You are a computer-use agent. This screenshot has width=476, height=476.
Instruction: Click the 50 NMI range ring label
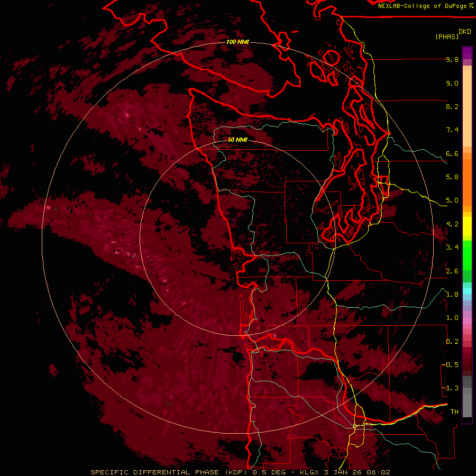(x=237, y=140)
